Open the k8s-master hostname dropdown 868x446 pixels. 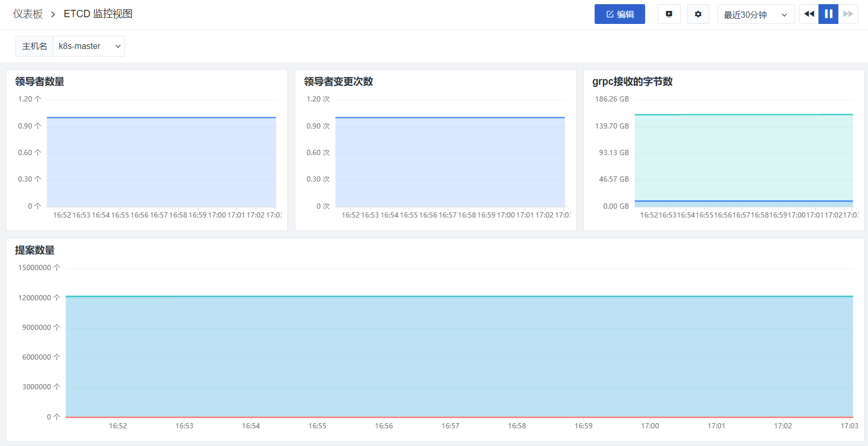point(89,46)
